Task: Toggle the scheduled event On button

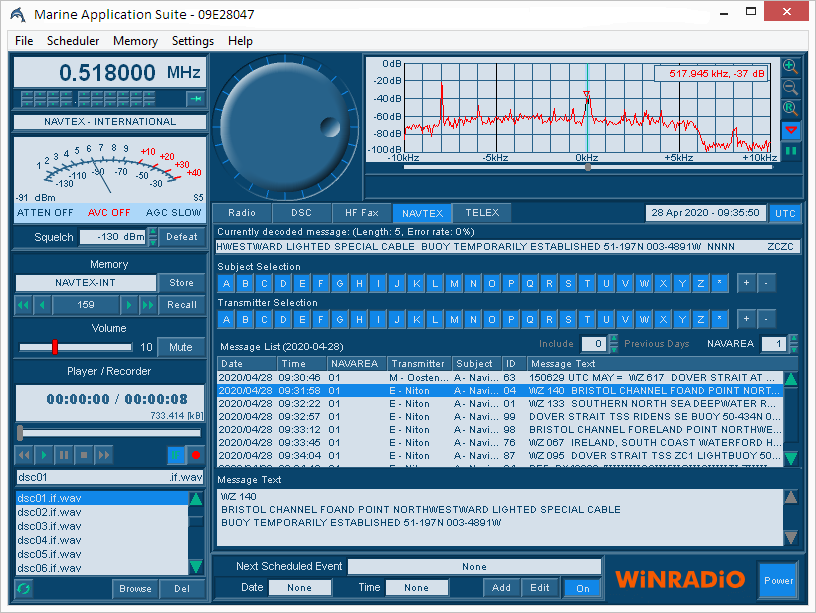Action: point(582,588)
